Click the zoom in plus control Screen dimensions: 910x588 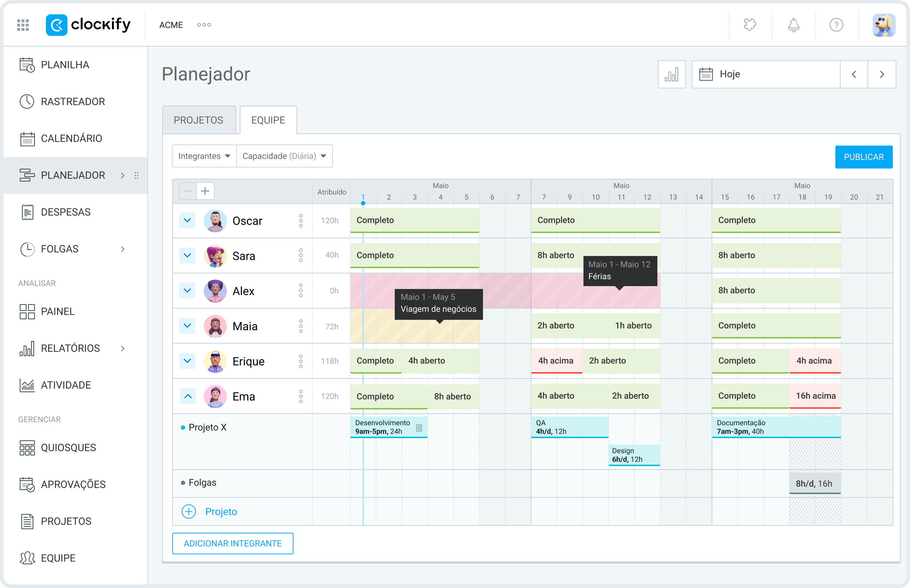(x=206, y=190)
